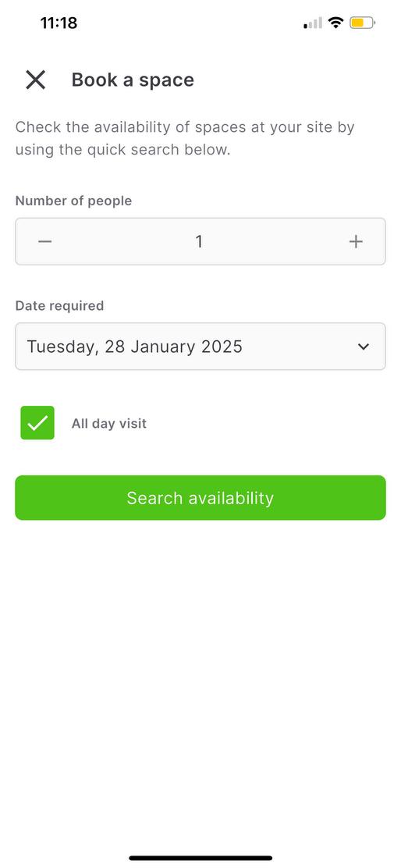Open the Tuesday, 28 January 2025 date selector
Viewport: 401px width, 868px height.
click(200, 347)
